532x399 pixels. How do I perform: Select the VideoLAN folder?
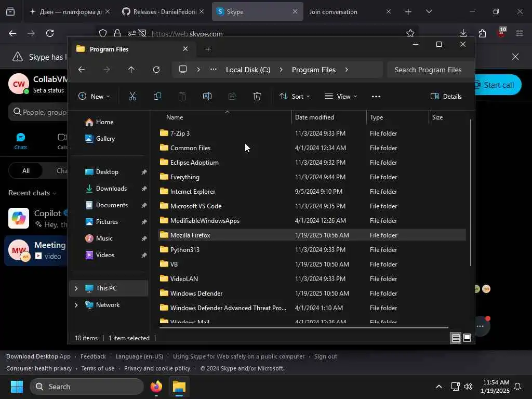pos(312,278)
